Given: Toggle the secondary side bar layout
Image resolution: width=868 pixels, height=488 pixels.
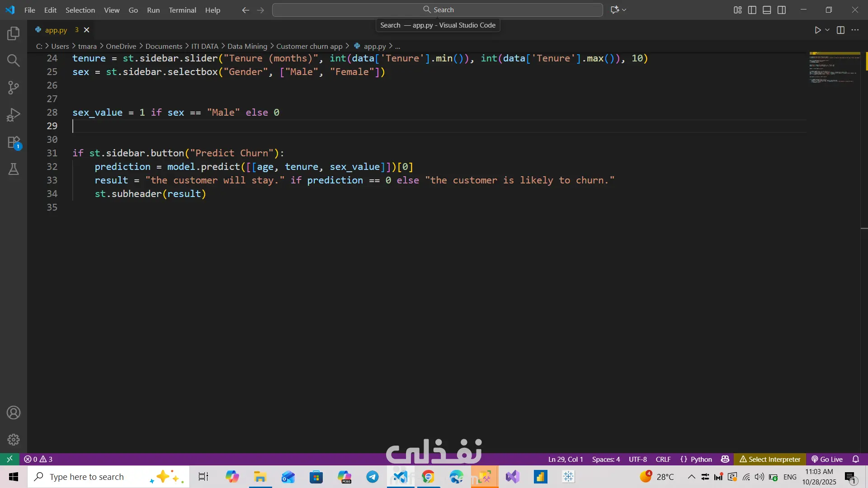Looking at the screenshot, I should click(782, 10).
